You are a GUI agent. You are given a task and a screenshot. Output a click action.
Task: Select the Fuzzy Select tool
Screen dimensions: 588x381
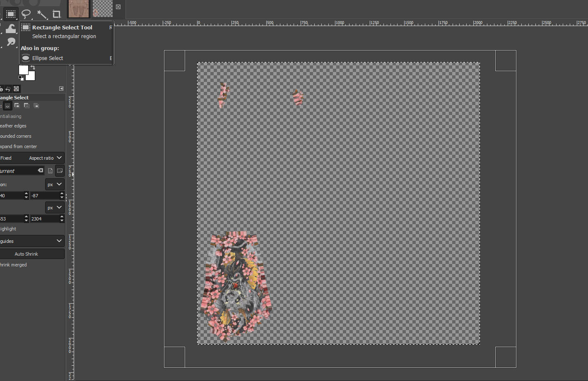[x=42, y=14]
